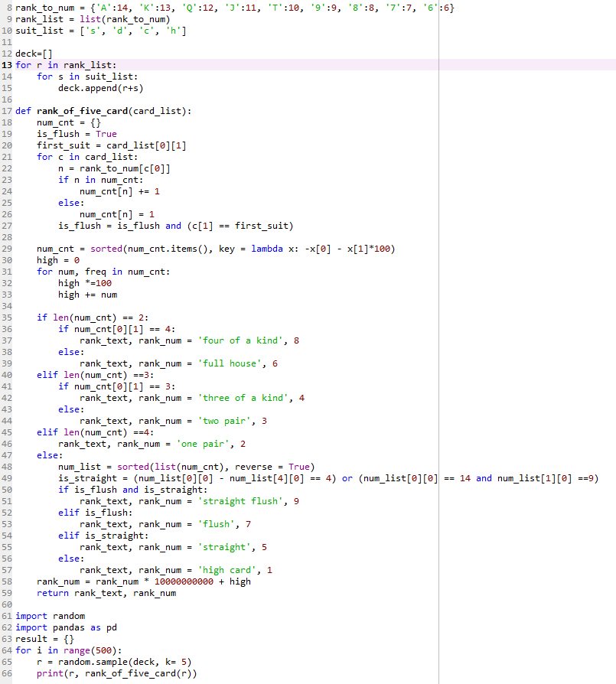Click 'if is_flush and is_straight:' line
Screen dimensions: 616x684
132,490
